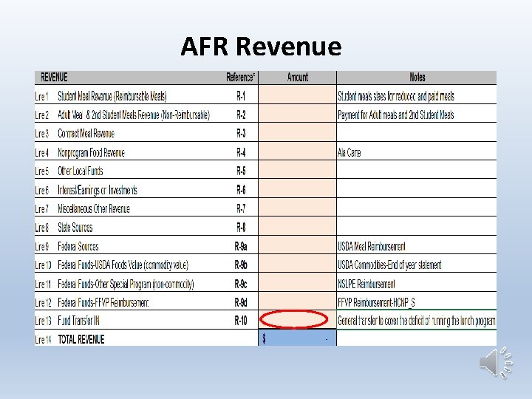Image resolution: width=532 pixels, height=399 pixels.
Task: Click the 'FFVP Reimbursement-HCNP_S' note
Action: [376, 302]
